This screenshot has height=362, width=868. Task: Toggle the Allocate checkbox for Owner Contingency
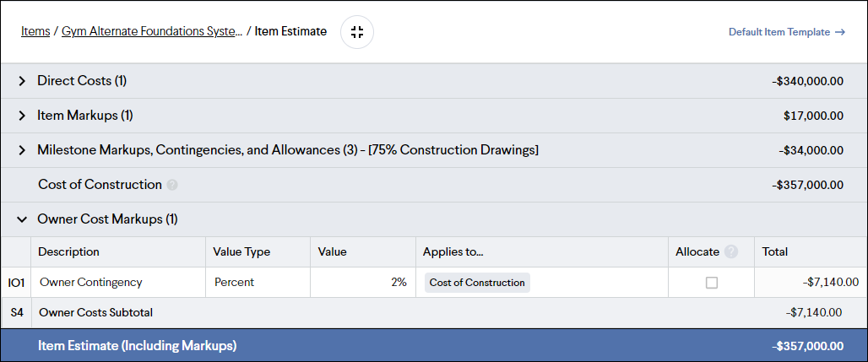click(711, 283)
